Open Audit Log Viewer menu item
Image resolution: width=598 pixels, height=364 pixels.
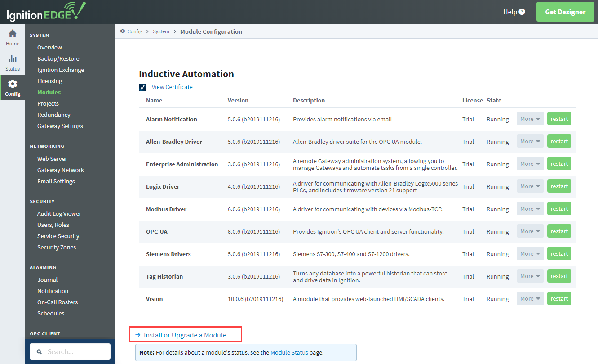[59, 214]
